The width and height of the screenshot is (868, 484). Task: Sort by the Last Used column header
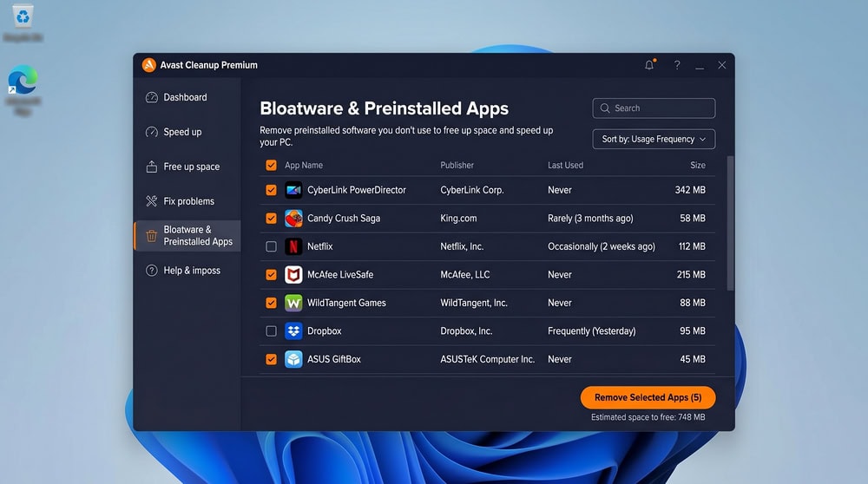(565, 166)
